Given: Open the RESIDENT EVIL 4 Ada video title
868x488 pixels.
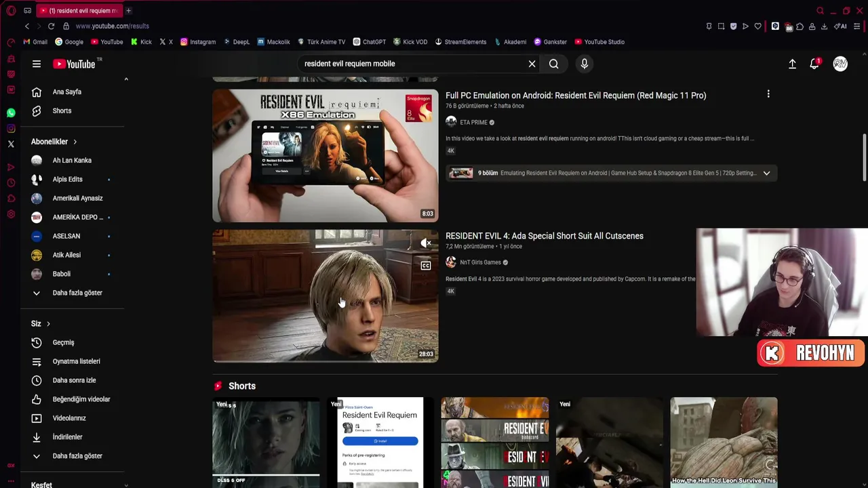Looking at the screenshot, I should coord(545,236).
